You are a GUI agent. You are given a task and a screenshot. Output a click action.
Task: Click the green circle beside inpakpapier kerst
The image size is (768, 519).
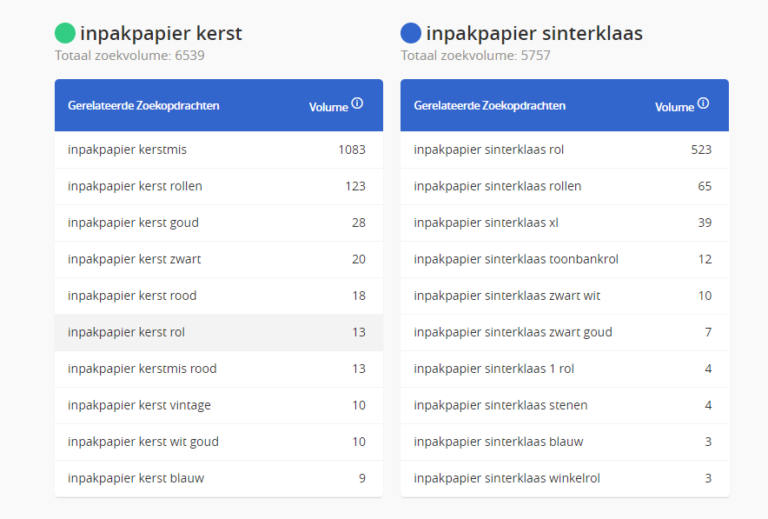pos(65,33)
